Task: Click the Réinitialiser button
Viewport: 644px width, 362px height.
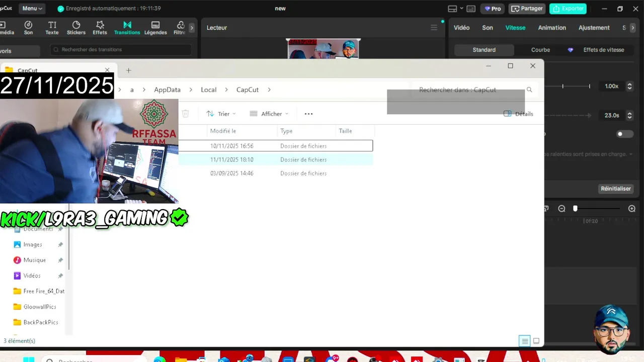Action: pos(615,189)
